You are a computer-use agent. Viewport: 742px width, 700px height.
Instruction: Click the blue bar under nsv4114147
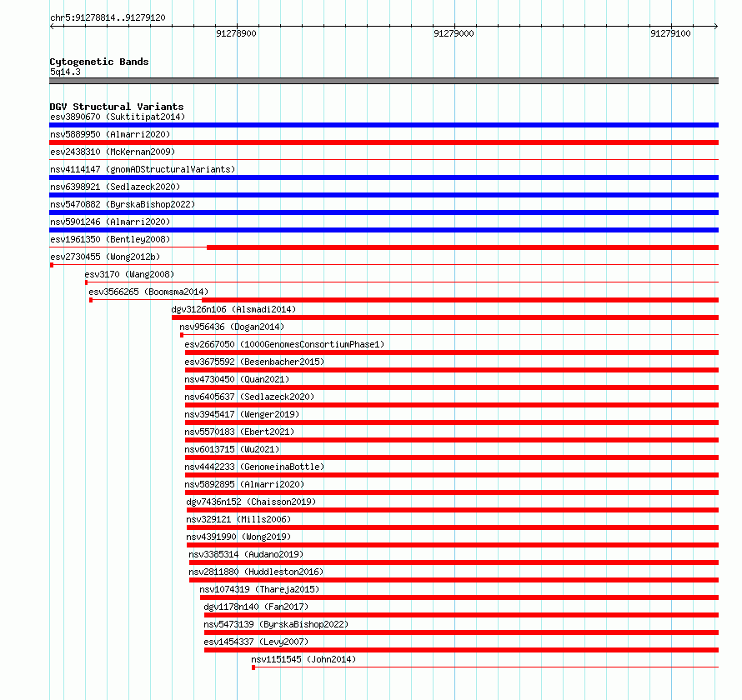(384, 177)
